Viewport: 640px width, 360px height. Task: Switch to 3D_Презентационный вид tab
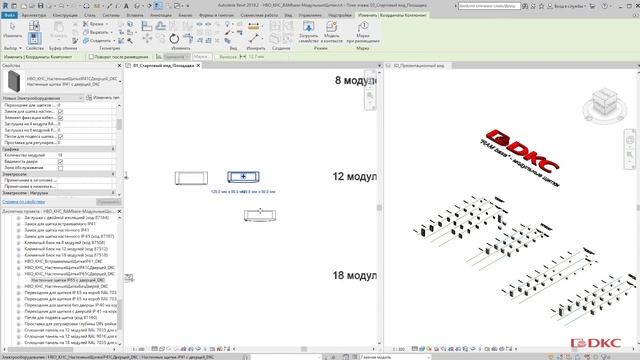coord(418,65)
